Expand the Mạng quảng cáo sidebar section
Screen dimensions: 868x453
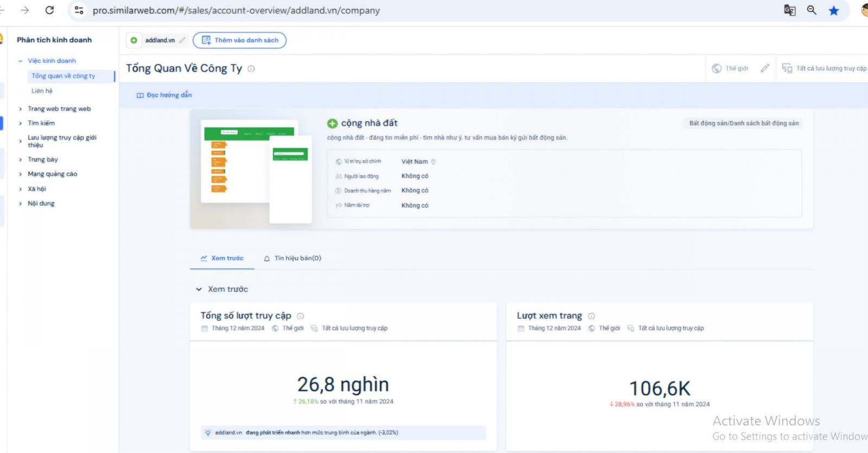(21, 174)
